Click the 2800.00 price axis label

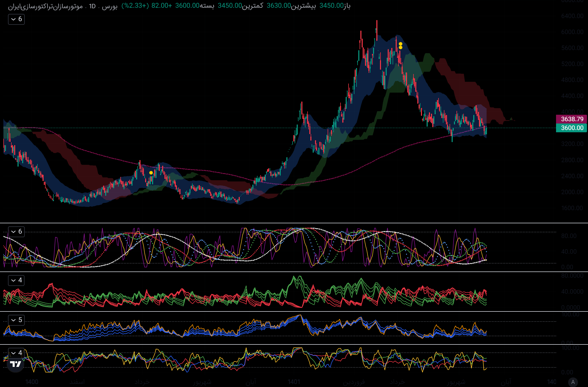pyautogui.click(x=572, y=160)
